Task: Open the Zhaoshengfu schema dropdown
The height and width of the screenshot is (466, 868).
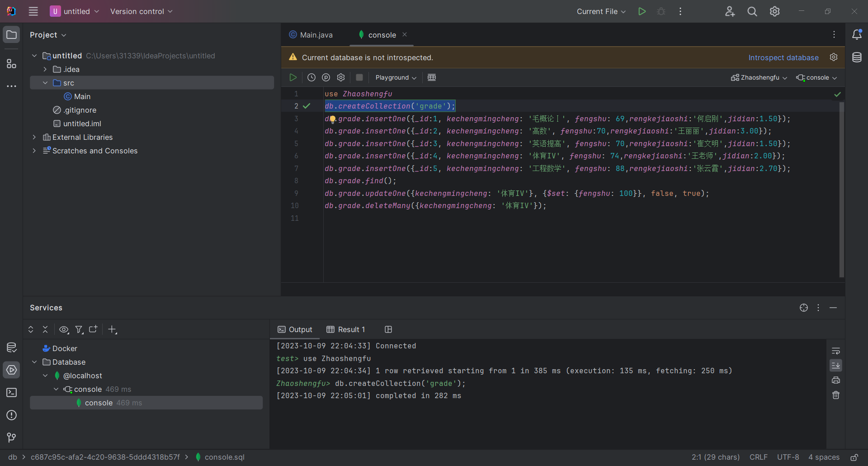Action: coord(759,77)
